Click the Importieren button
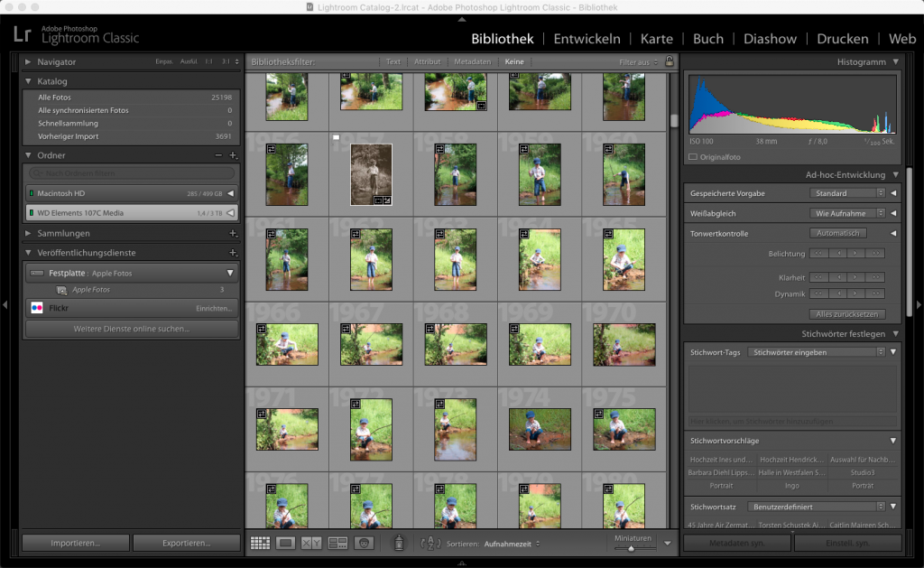Viewport: 924px width, 568px height. pyautogui.click(x=75, y=543)
